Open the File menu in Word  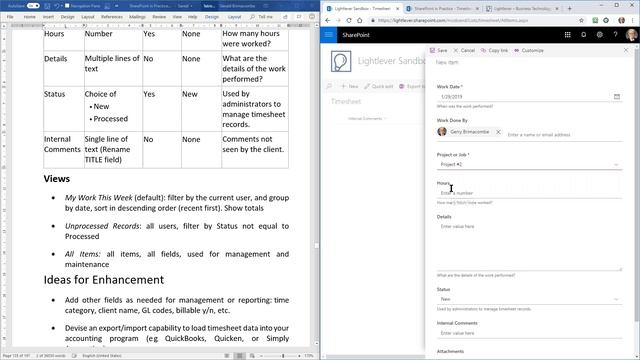coord(10,17)
